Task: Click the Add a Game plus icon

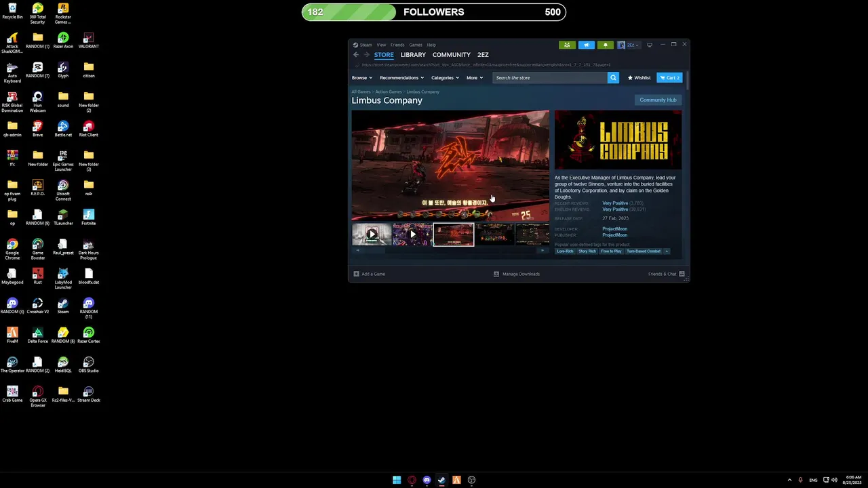Action: (x=357, y=274)
